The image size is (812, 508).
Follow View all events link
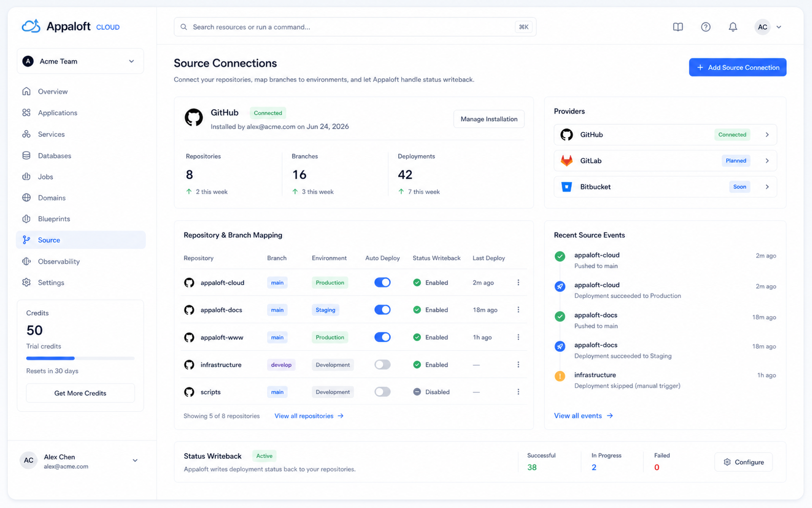tap(583, 416)
